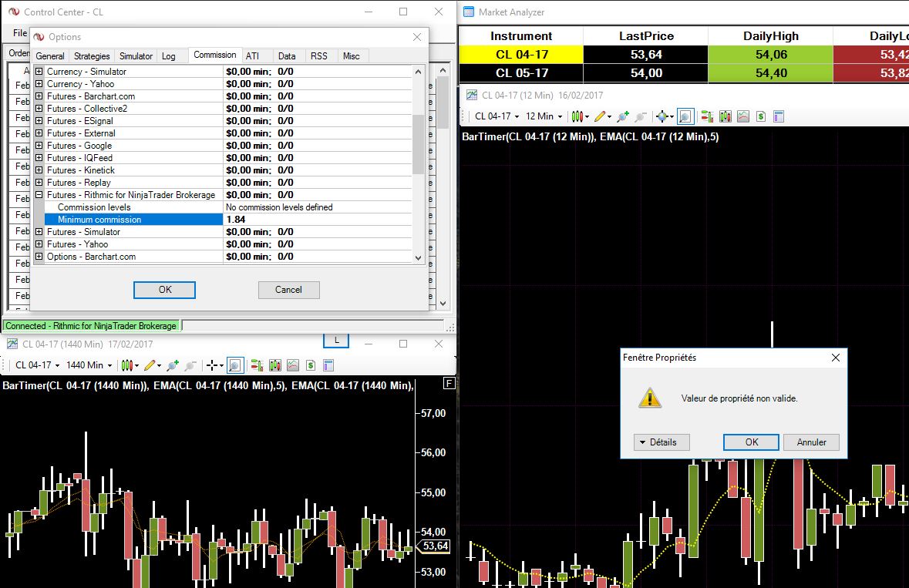Click the Market Analyzer window title icon
Image resolution: width=909 pixels, height=588 pixels.
coord(469,12)
